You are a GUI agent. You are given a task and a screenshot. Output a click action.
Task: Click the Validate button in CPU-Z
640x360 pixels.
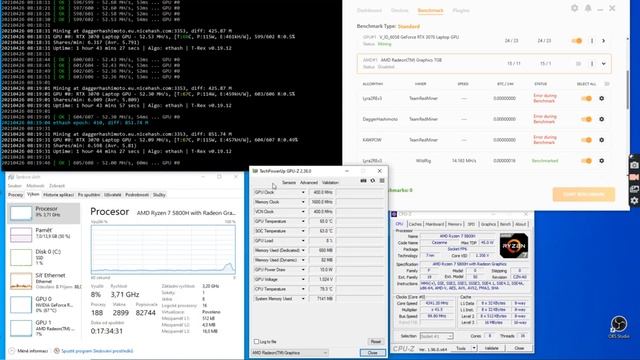point(492,348)
